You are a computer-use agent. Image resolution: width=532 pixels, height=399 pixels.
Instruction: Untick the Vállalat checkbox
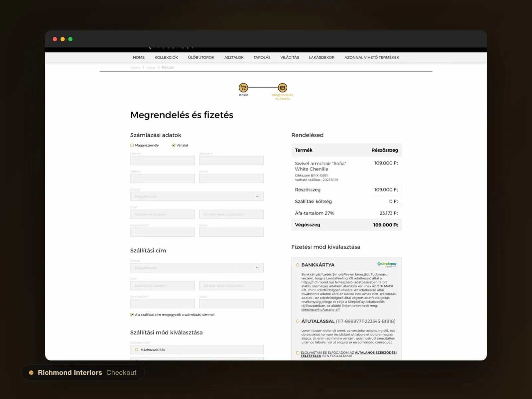(174, 145)
